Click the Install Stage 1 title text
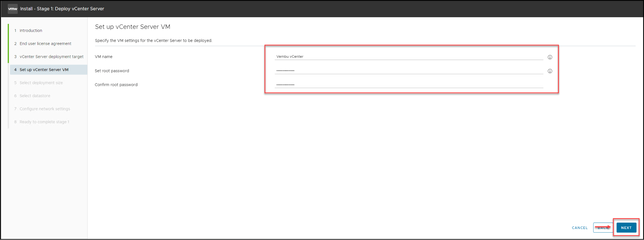 [62, 9]
